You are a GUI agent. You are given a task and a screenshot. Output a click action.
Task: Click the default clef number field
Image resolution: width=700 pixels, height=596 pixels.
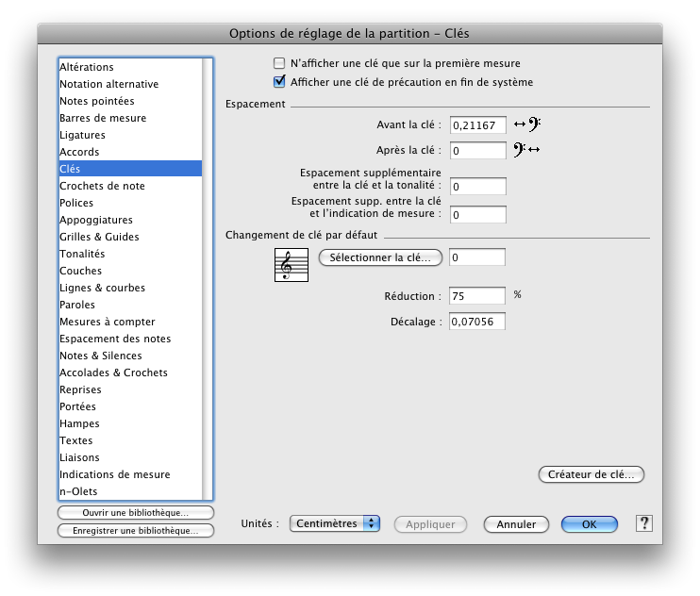[x=476, y=257]
